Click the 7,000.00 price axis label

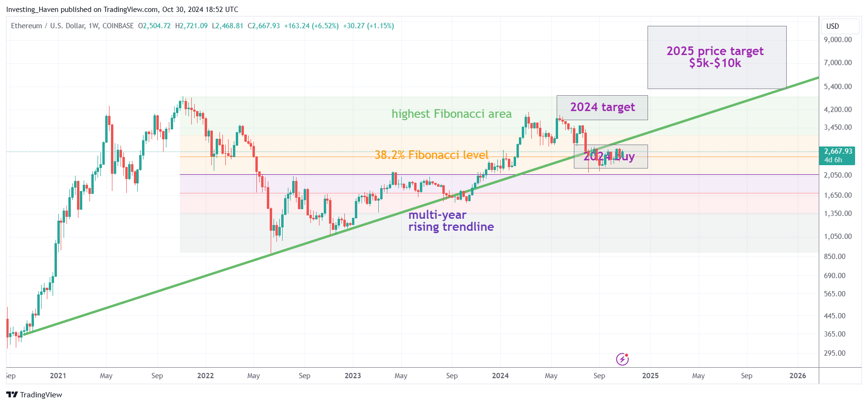(838, 63)
